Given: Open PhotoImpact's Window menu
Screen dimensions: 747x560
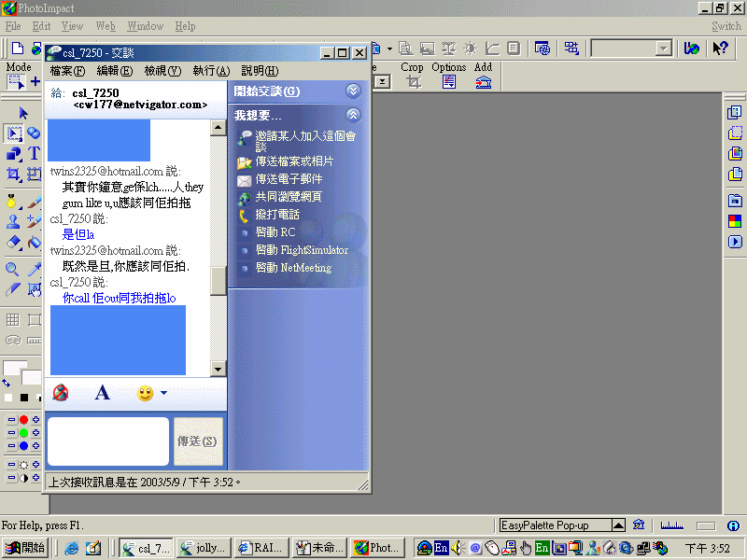Looking at the screenshot, I should tap(145, 26).
